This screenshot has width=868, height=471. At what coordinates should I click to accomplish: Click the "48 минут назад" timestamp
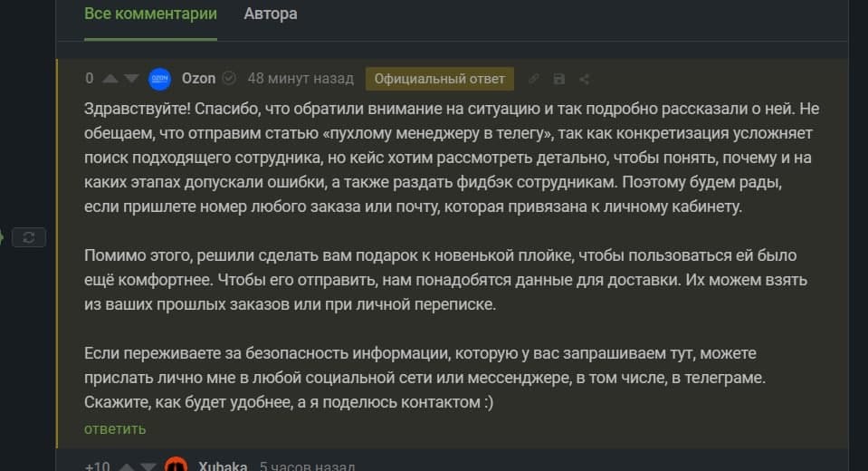[300, 79]
